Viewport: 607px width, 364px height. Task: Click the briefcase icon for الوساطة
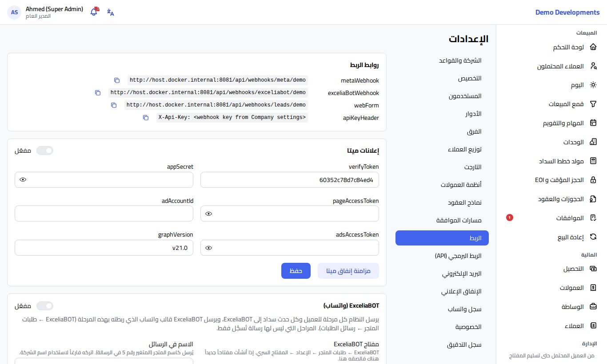pyautogui.click(x=593, y=307)
